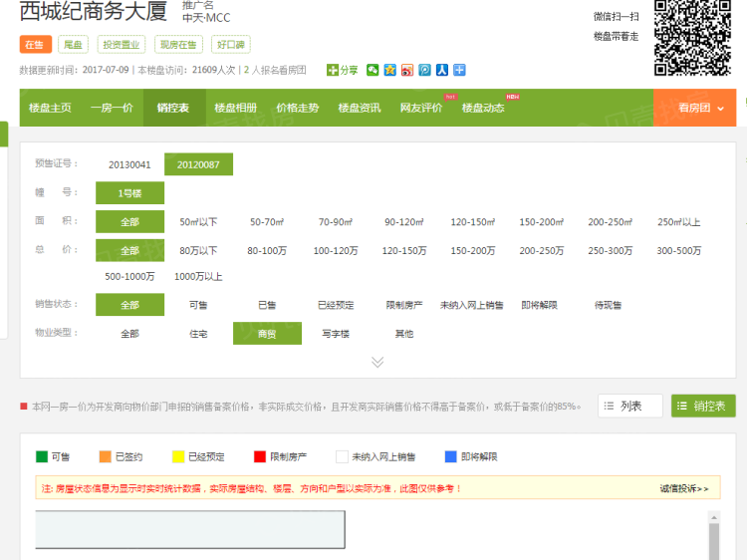The image size is (747, 560).
Task: Expand more filters with the down chevron
Action: coord(377,362)
